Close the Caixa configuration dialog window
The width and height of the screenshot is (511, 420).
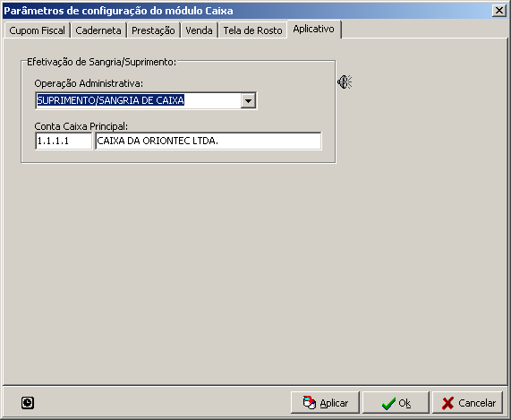point(499,11)
